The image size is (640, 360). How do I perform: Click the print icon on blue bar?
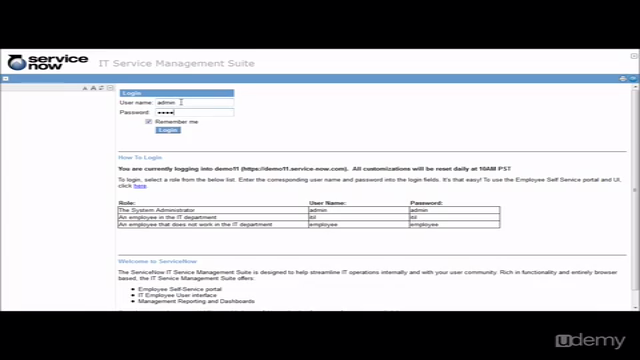coord(623,78)
